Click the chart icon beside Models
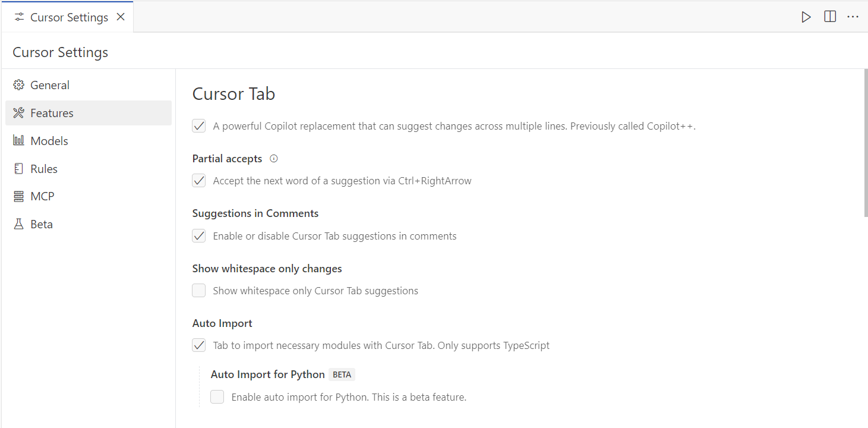868x428 pixels. 18,141
